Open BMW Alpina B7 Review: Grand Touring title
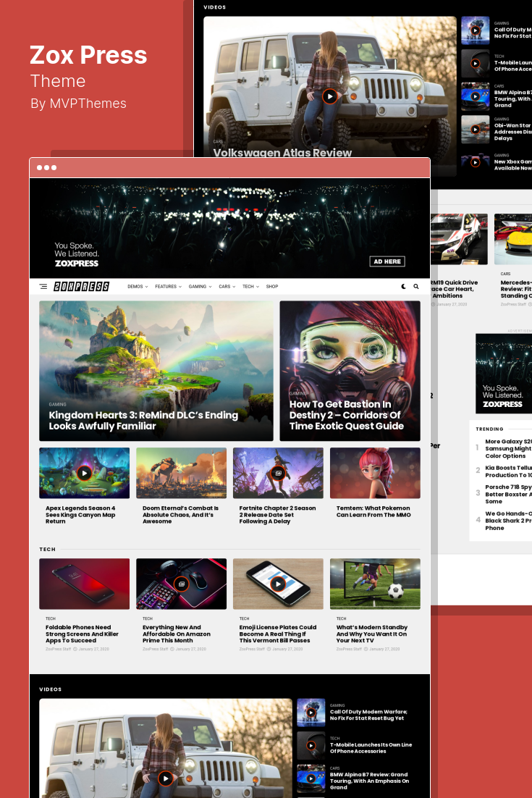The height and width of the screenshot is (798, 532). coord(369,781)
